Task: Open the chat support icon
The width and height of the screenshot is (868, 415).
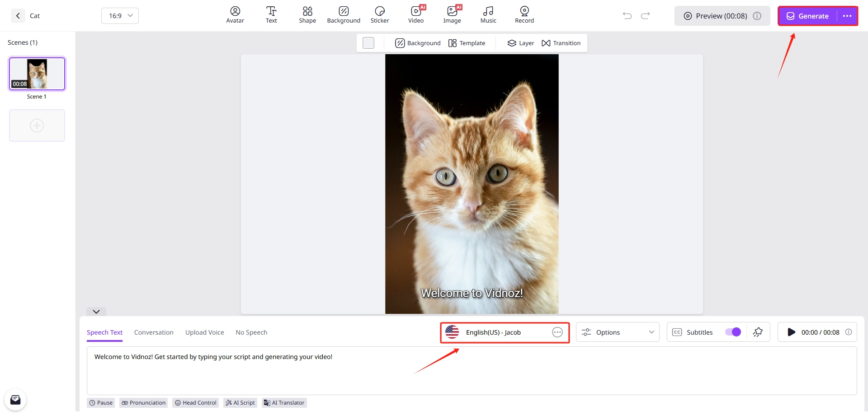Action: (15, 400)
